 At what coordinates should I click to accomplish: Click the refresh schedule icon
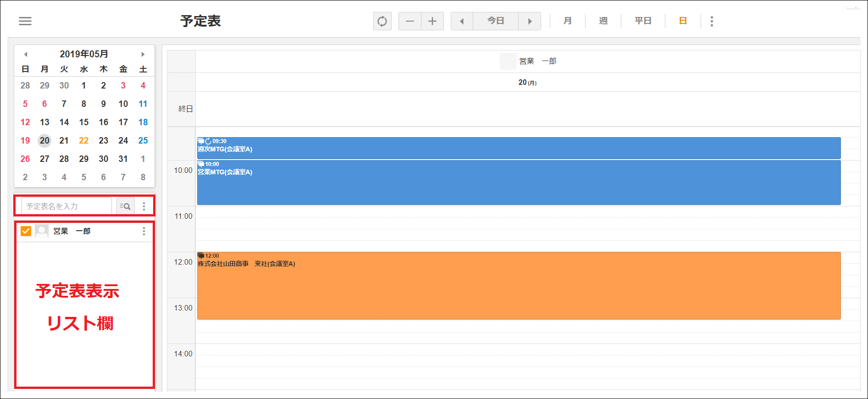point(382,21)
